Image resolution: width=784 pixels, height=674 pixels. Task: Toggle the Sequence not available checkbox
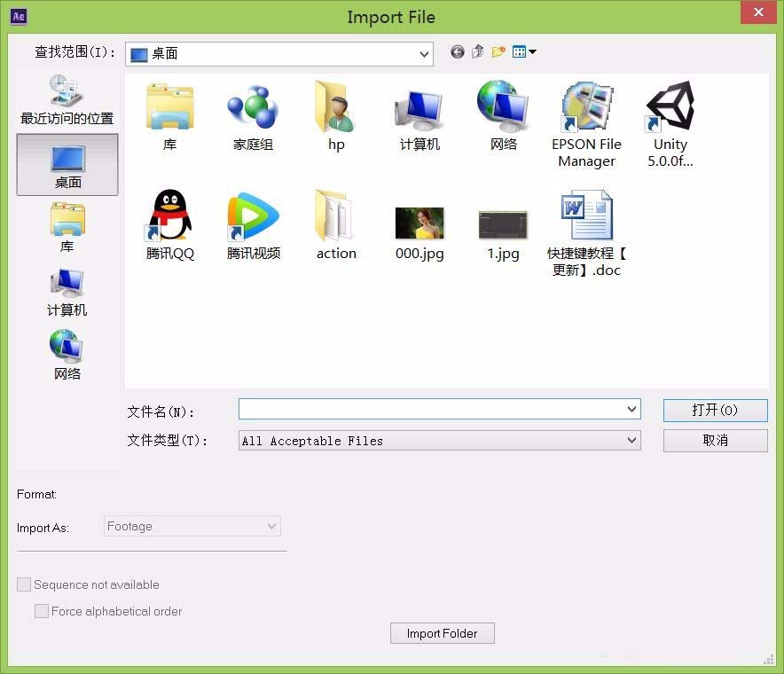pyautogui.click(x=23, y=584)
